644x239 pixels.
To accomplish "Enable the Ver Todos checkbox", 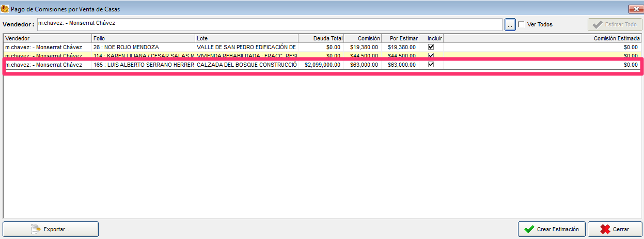I will (521, 24).
